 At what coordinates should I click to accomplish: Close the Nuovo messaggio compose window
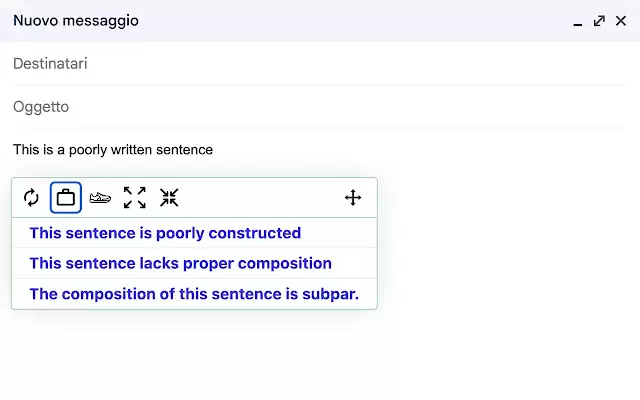coord(621,21)
